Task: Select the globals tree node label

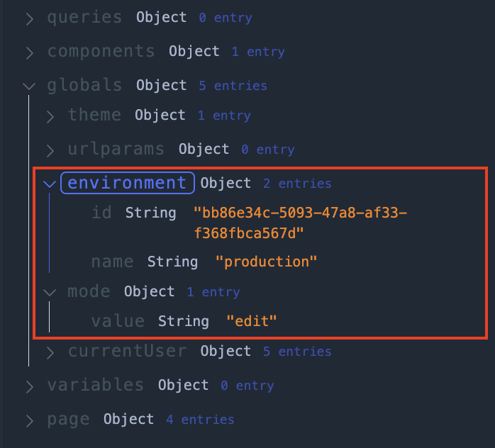Action: [x=84, y=85]
